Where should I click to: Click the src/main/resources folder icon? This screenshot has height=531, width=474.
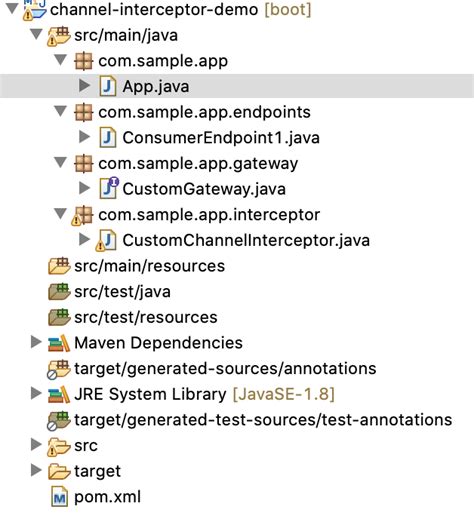(x=59, y=266)
